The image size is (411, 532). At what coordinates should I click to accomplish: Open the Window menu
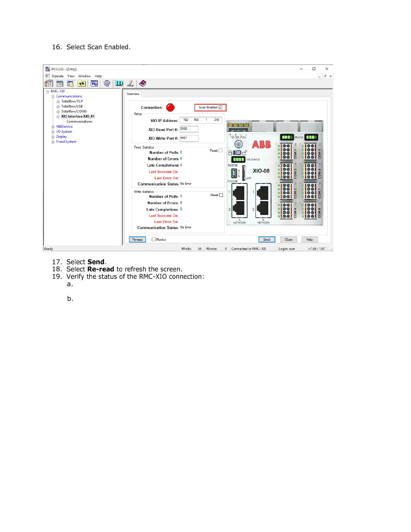(85, 76)
